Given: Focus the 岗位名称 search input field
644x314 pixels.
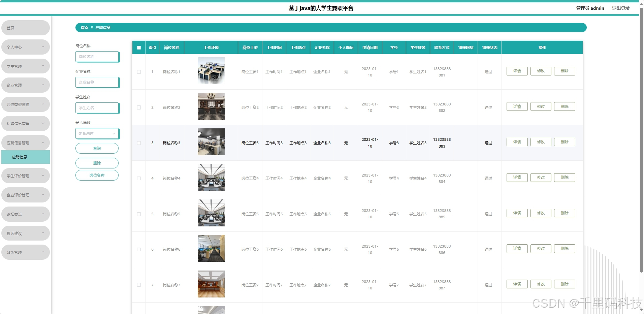Looking at the screenshot, I should (97, 57).
